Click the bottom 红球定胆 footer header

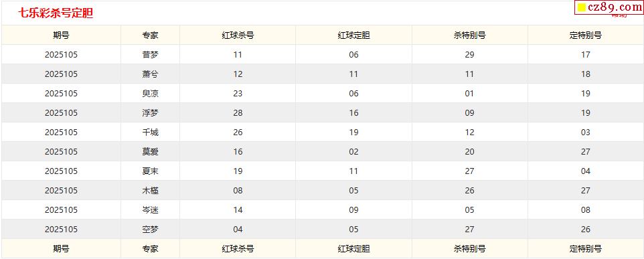click(x=353, y=249)
